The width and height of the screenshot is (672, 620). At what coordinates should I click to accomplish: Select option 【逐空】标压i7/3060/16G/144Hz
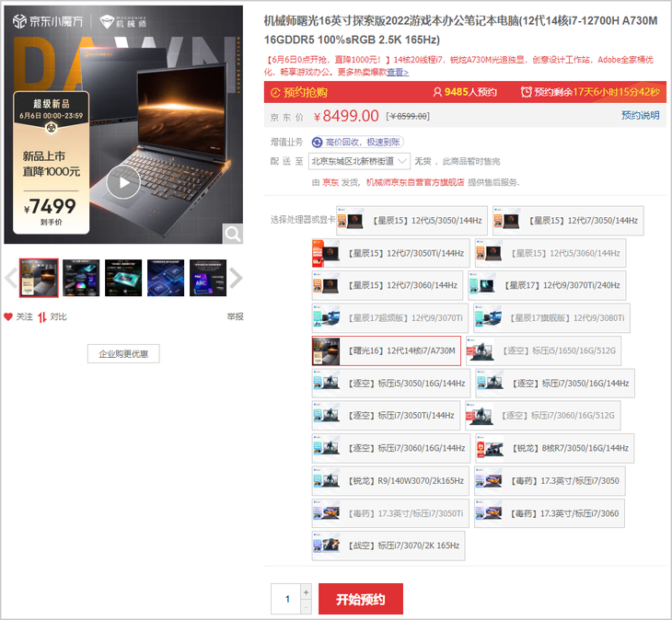(391, 448)
